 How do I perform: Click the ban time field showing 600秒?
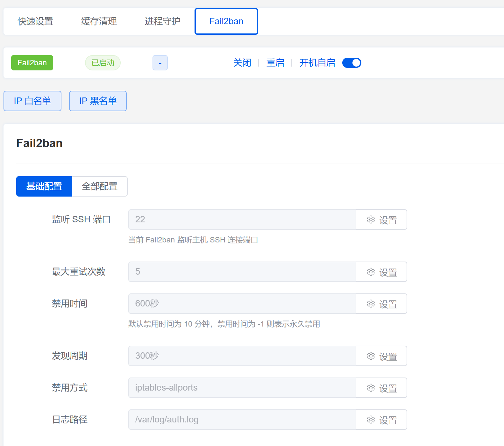pos(242,304)
